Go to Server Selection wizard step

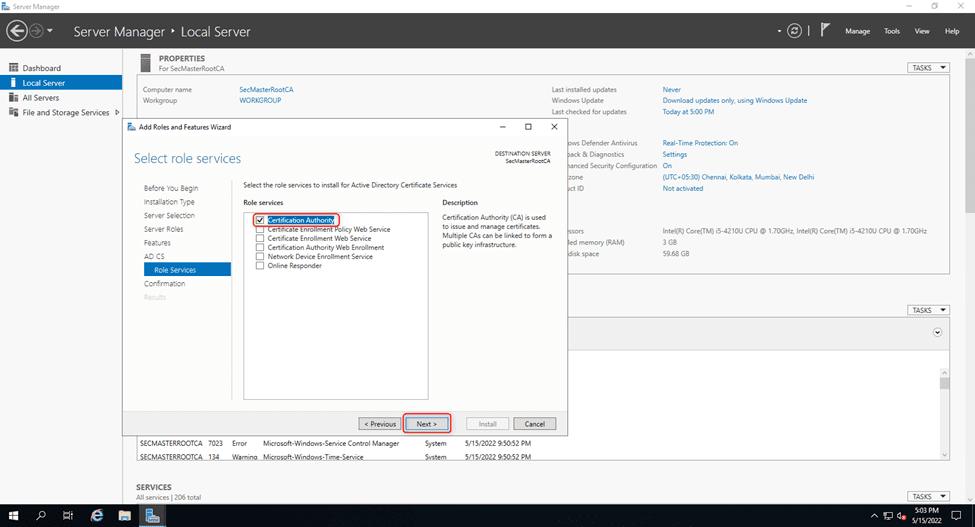coord(169,216)
